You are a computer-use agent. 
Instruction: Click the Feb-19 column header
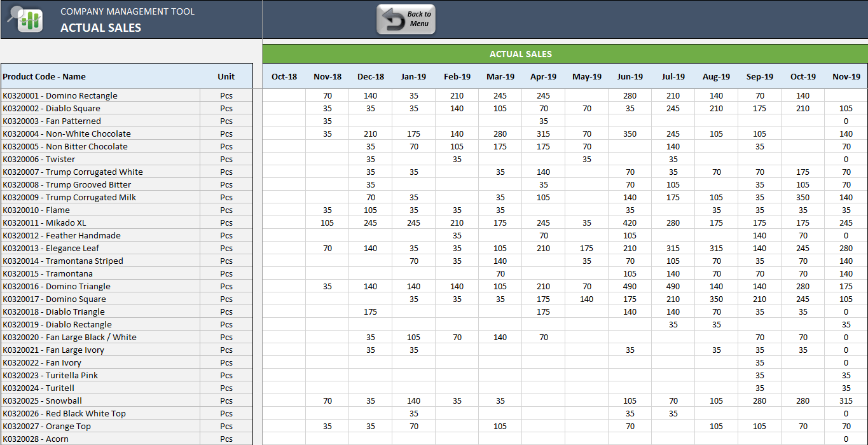457,76
